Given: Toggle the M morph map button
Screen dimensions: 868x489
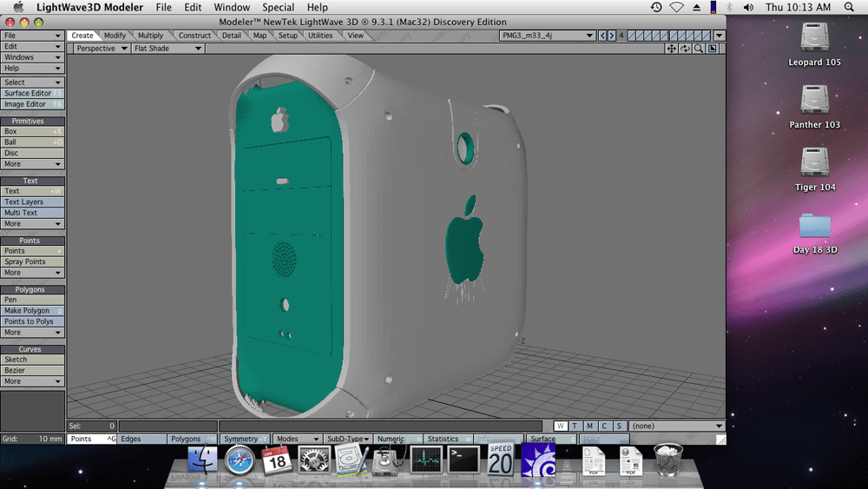Looking at the screenshot, I should tap(589, 426).
